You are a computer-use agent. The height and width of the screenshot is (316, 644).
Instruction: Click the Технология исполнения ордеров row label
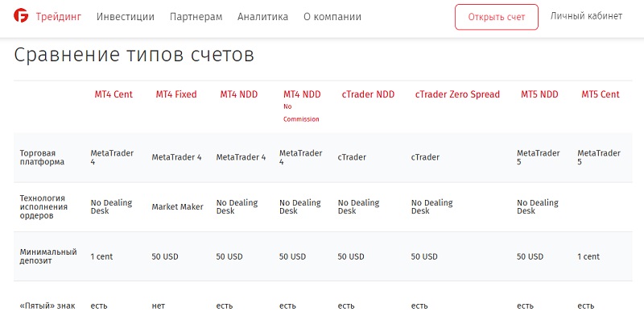click(x=43, y=207)
